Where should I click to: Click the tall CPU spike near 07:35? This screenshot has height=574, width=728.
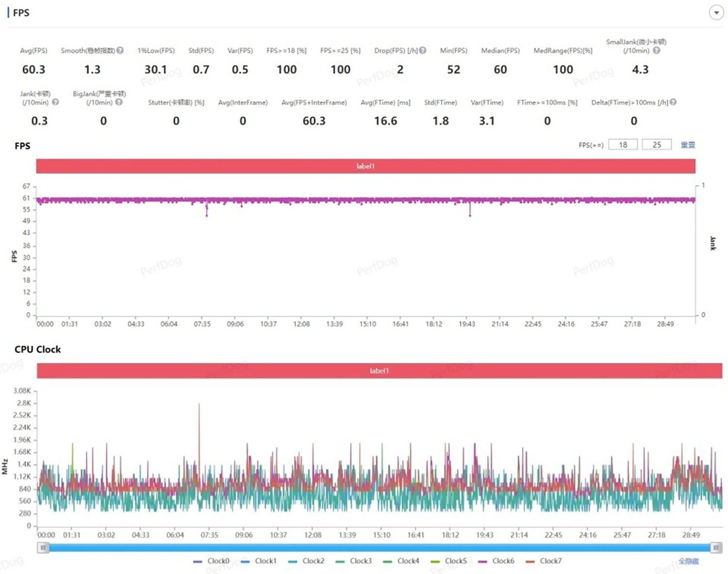click(x=199, y=437)
